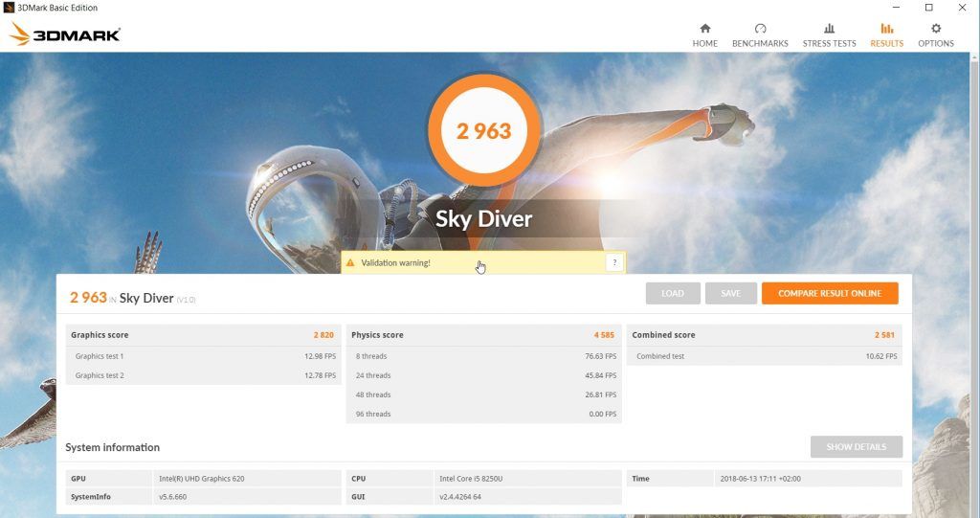Open the Options gear icon
This screenshot has height=518, width=980.
tap(936, 28)
